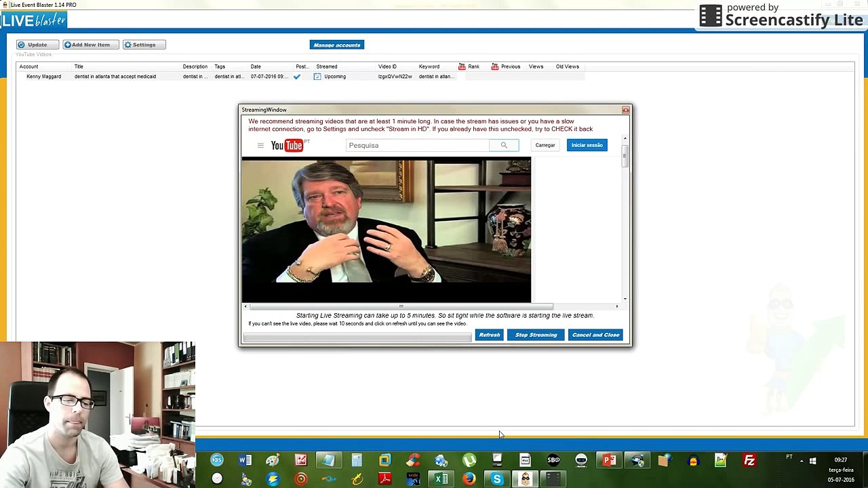
Task: Add a new item to the list
Action: click(x=91, y=45)
